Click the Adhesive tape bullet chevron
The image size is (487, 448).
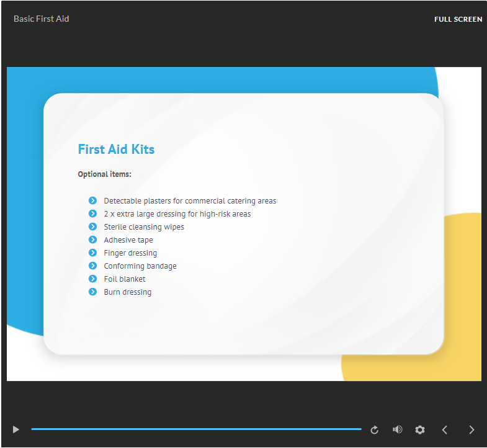(x=93, y=240)
